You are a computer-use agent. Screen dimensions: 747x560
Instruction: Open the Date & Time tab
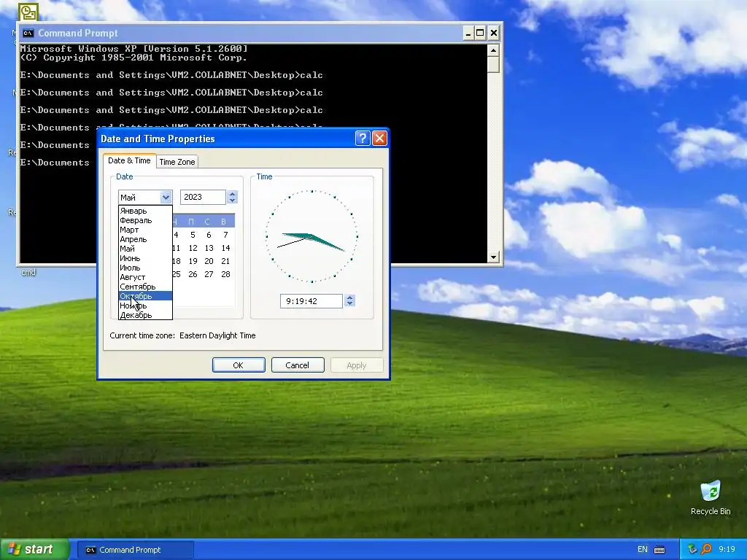(129, 160)
